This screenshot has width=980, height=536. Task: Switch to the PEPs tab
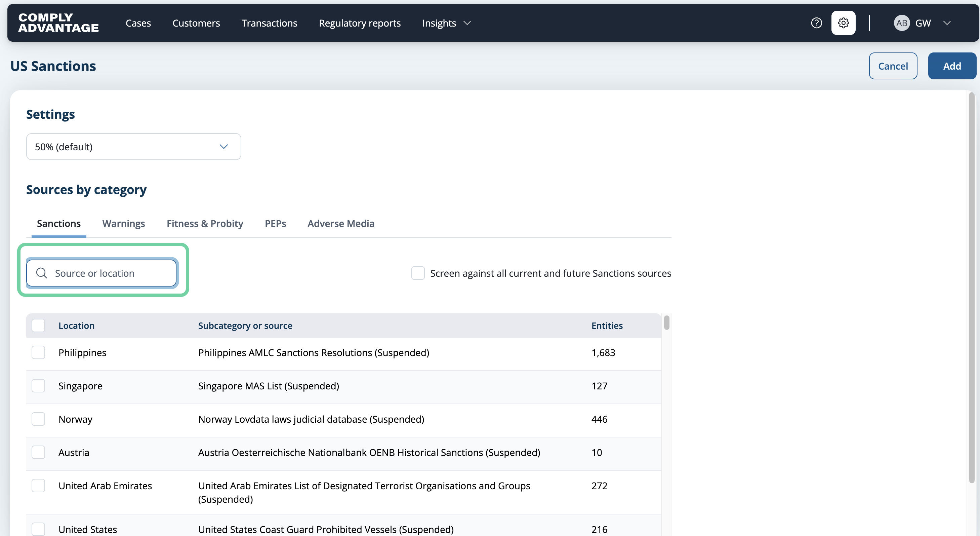(x=276, y=224)
